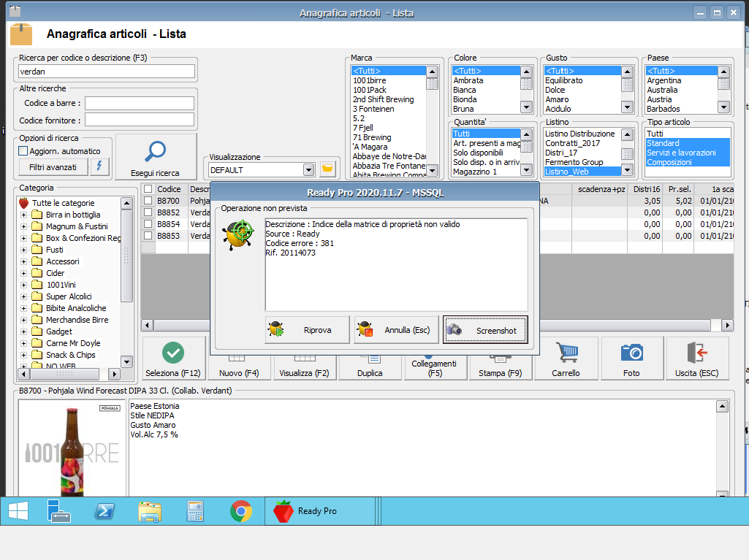This screenshot has width=749, height=560.
Task: Click the Riprova button
Action: pos(307,329)
